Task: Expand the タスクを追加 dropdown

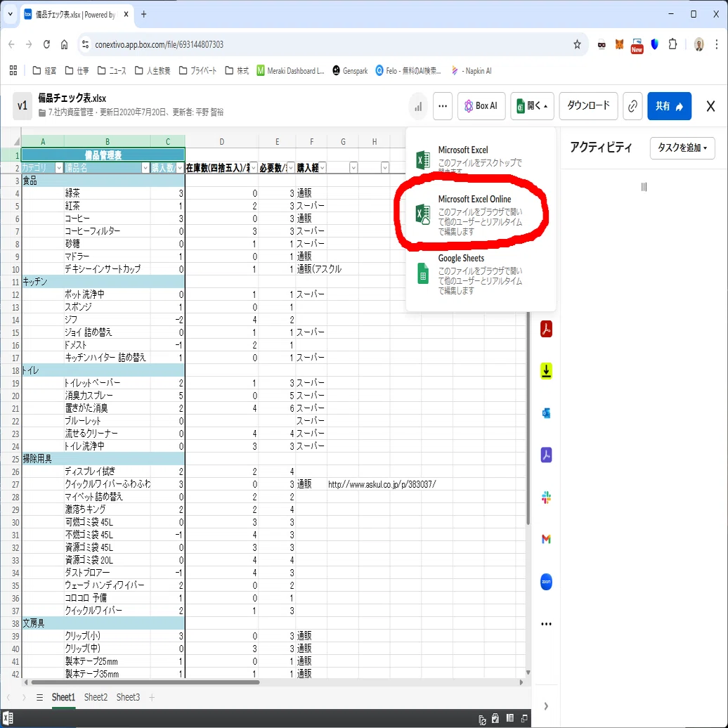Action: click(x=682, y=148)
